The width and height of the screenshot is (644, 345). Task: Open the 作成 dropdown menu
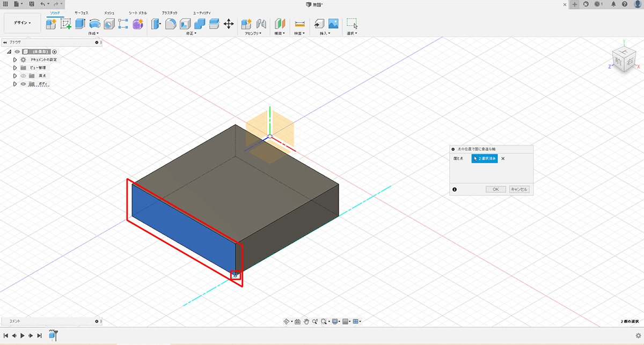click(94, 33)
